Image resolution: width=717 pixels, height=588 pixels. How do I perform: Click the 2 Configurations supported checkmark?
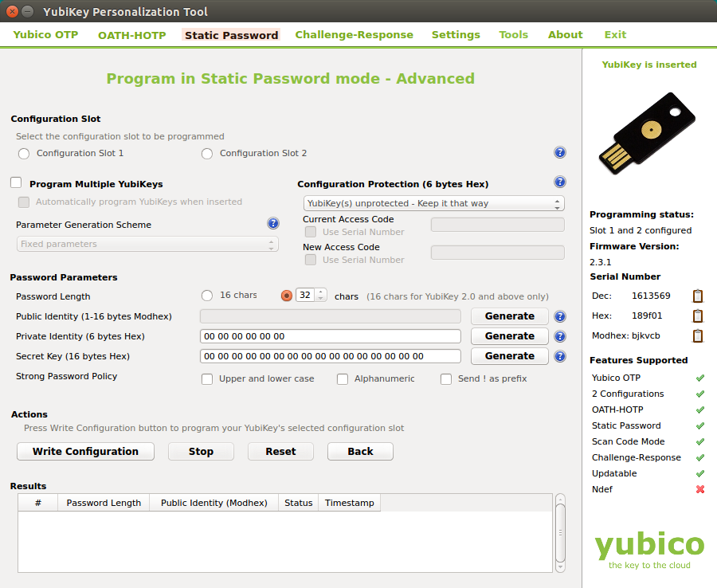pyautogui.click(x=700, y=394)
